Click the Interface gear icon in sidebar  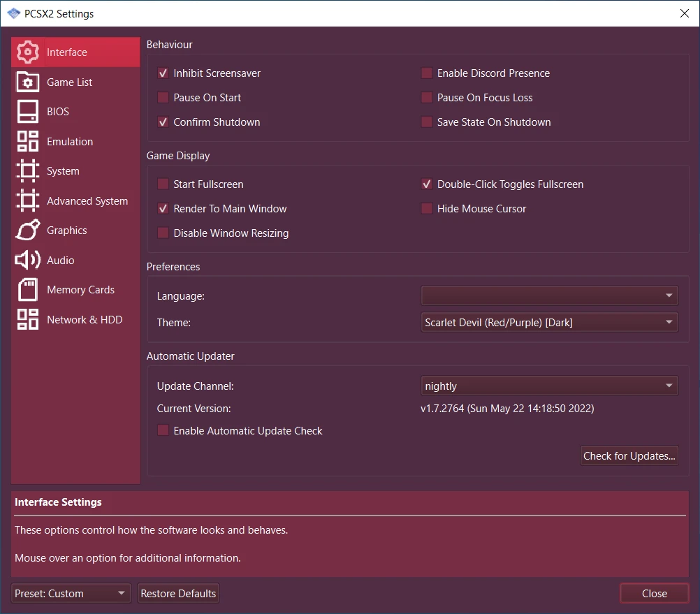pos(28,52)
